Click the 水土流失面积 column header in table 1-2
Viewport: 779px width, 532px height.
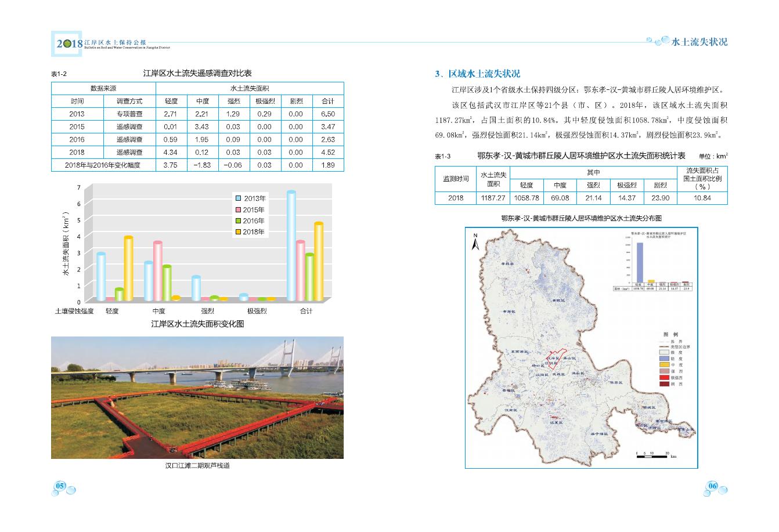(250, 89)
